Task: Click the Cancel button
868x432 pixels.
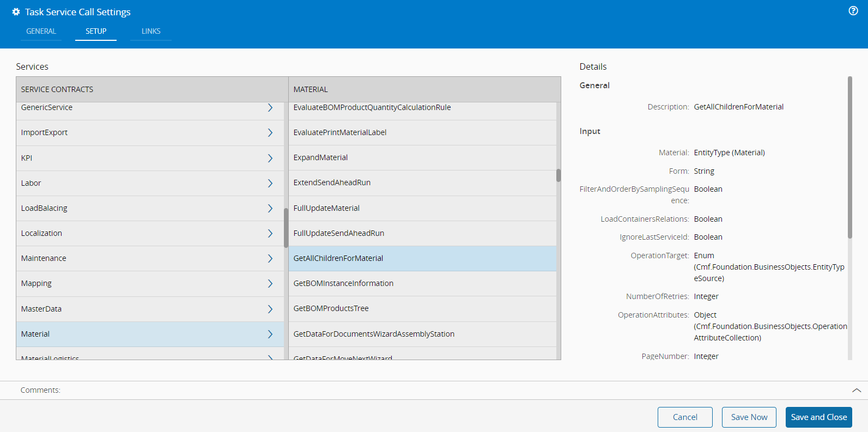Action: tap(684, 417)
